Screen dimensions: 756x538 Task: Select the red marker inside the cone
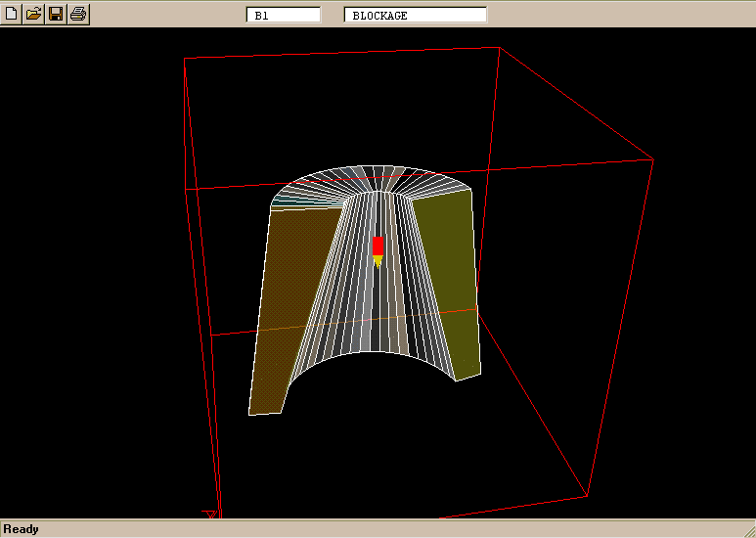[378, 245]
